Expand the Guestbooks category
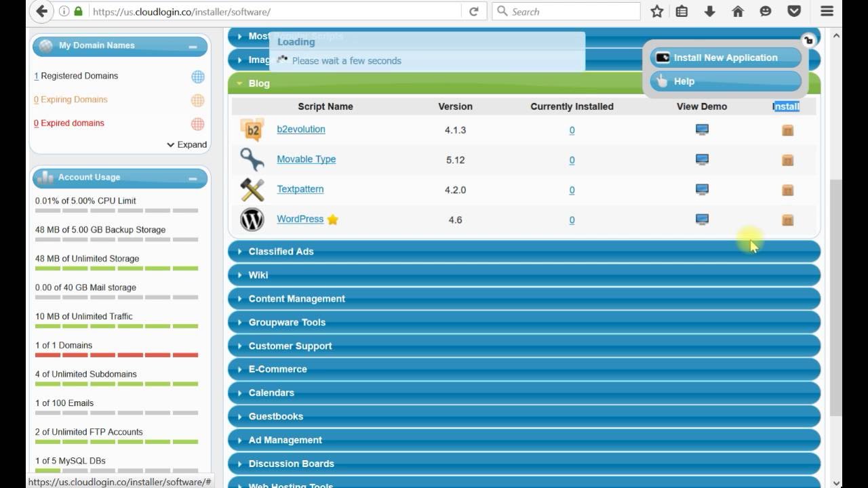The image size is (868, 488). click(x=524, y=417)
